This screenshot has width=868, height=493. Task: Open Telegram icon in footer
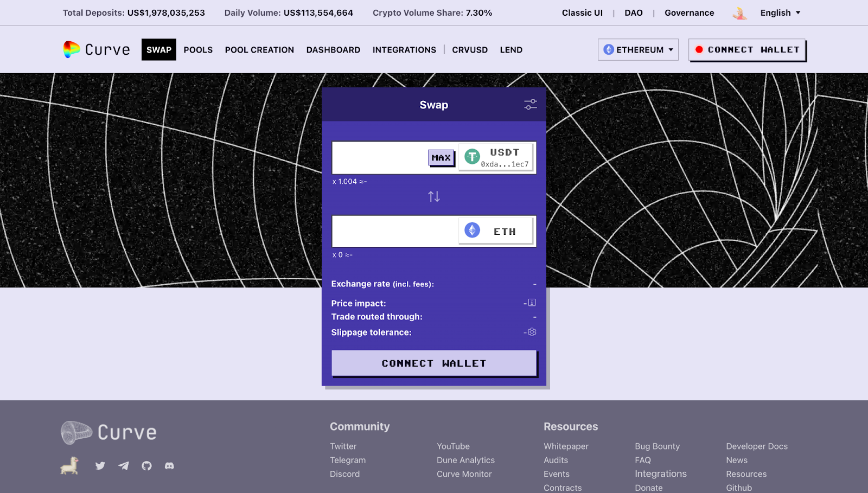[x=124, y=466]
